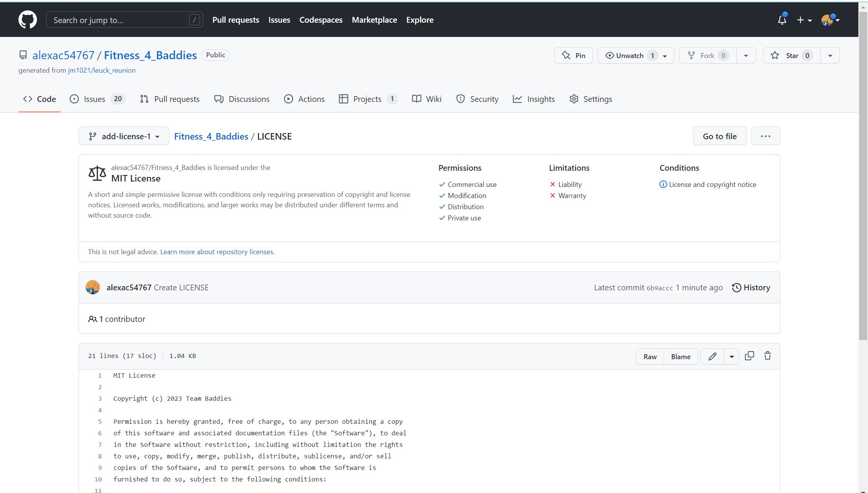Select the search or jump to input field
Image resolution: width=868 pixels, height=493 pixels.
(x=124, y=20)
